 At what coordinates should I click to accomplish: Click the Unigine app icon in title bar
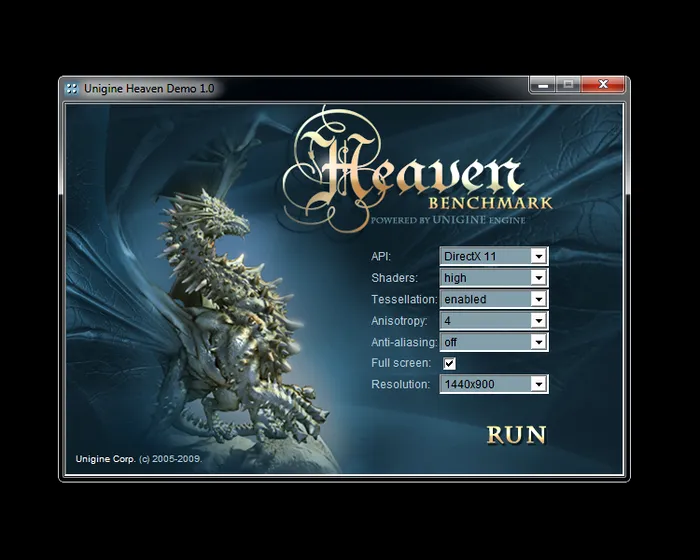point(72,88)
